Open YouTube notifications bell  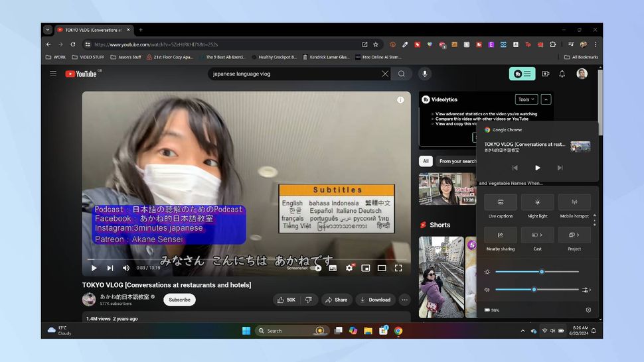(562, 74)
